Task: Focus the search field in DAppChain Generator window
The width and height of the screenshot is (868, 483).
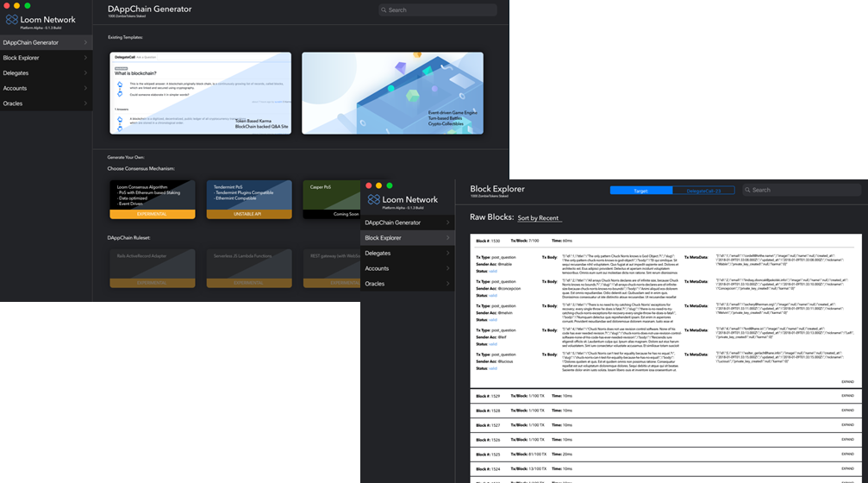Action: [x=437, y=10]
